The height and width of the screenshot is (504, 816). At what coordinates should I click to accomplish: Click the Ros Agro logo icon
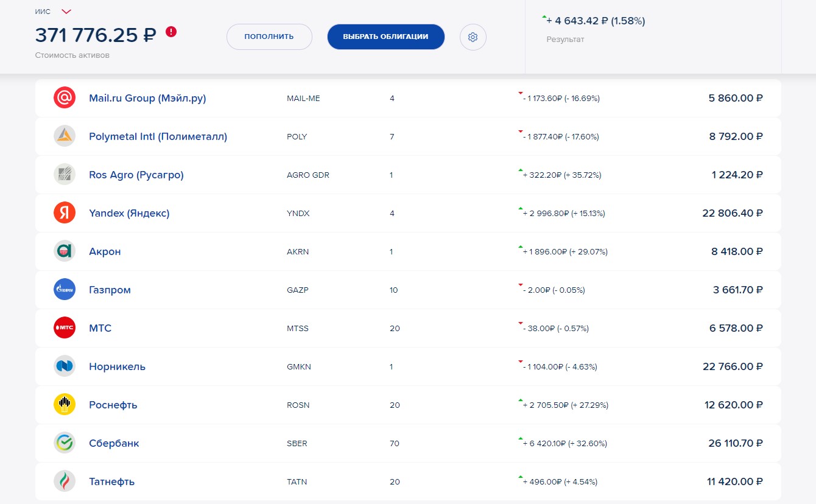click(65, 175)
